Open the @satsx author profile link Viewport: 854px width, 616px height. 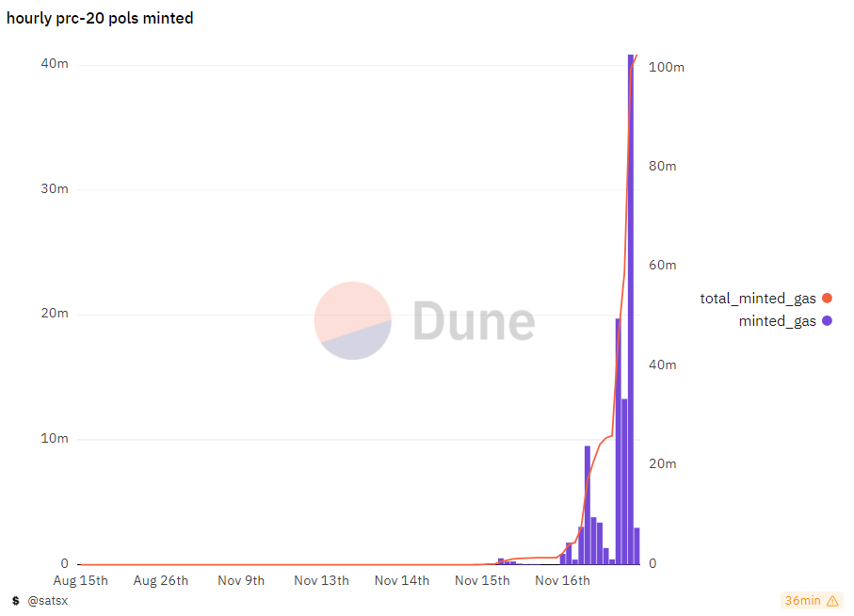(x=47, y=600)
